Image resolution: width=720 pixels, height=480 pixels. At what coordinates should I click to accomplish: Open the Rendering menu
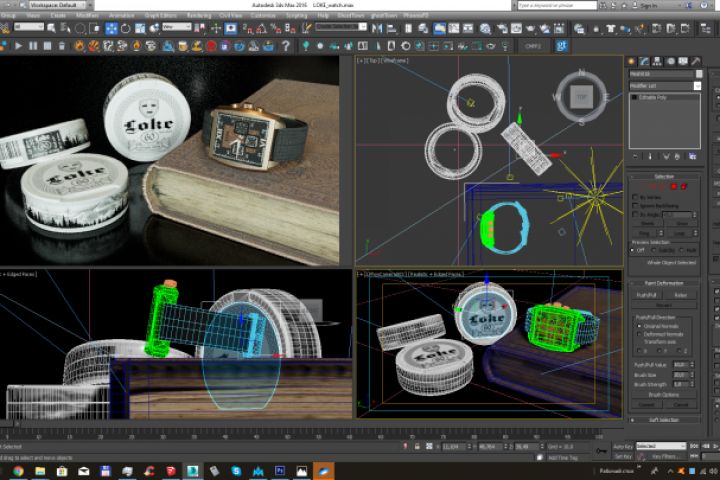click(197, 17)
